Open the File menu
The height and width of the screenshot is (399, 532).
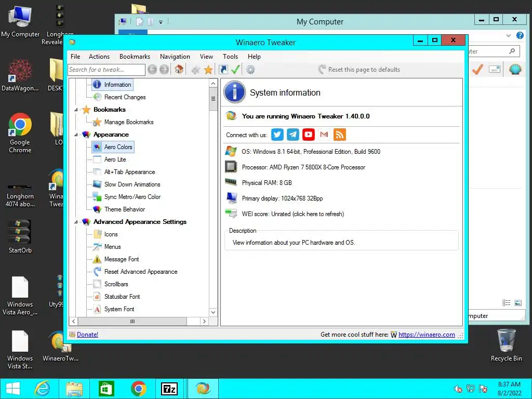(x=75, y=57)
